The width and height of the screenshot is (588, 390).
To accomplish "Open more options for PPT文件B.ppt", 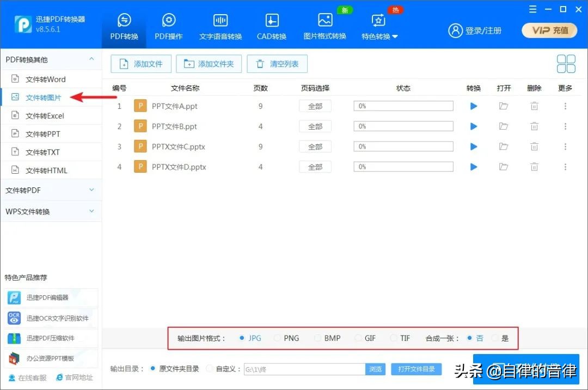I will 565,126.
